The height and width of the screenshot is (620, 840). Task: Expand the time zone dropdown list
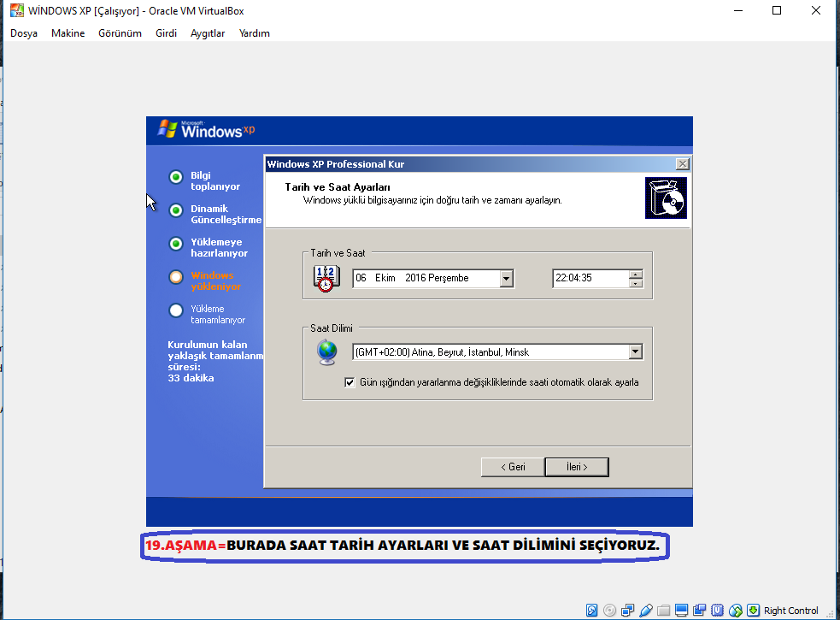click(x=636, y=351)
